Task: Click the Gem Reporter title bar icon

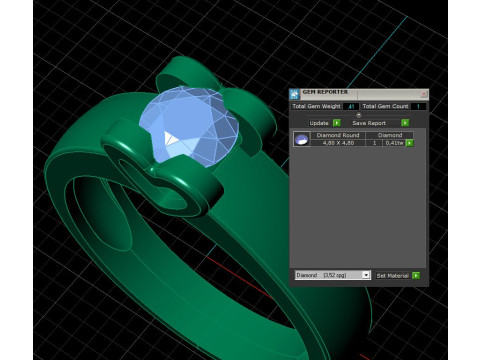Action: pyautogui.click(x=294, y=95)
